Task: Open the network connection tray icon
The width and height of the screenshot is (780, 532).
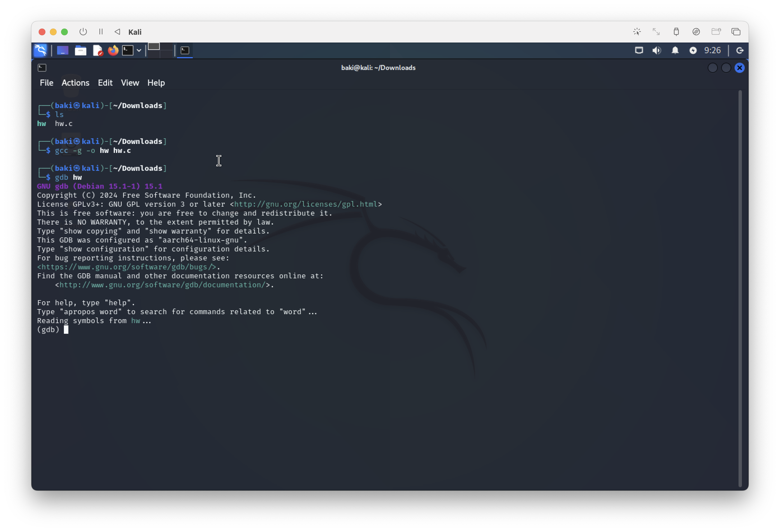Action: click(x=639, y=50)
